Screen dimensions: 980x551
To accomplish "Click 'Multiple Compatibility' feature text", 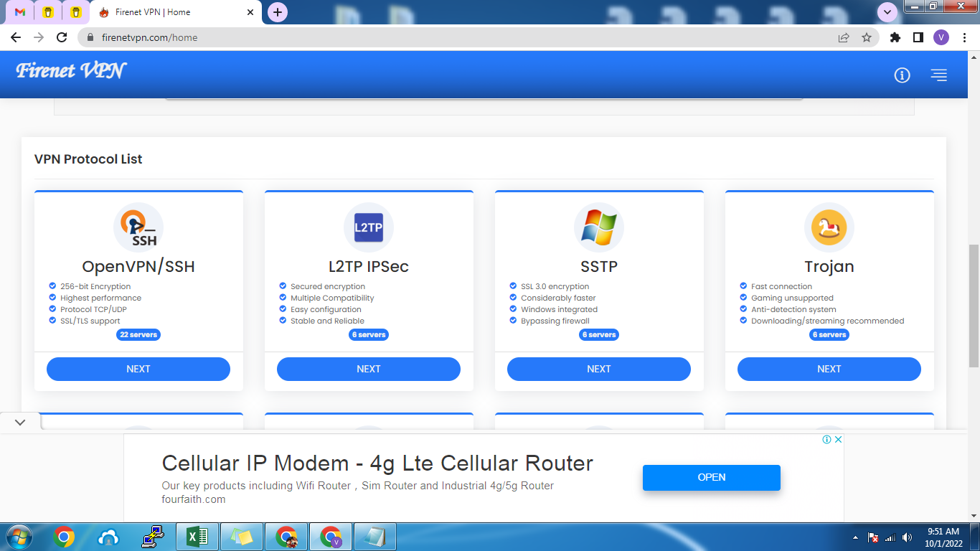I will (x=332, y=298).
